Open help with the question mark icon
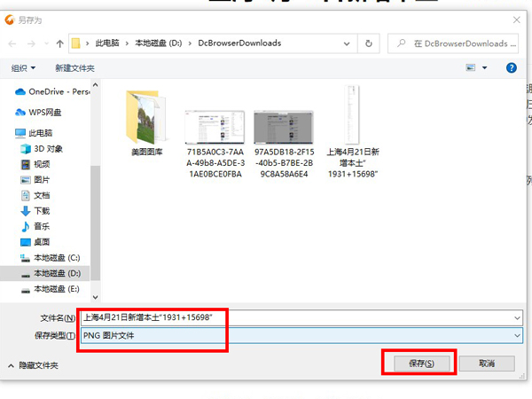Image resolution: width=532 pixels, height=399 pixels. pyautogui.click(x=512, y=68)
